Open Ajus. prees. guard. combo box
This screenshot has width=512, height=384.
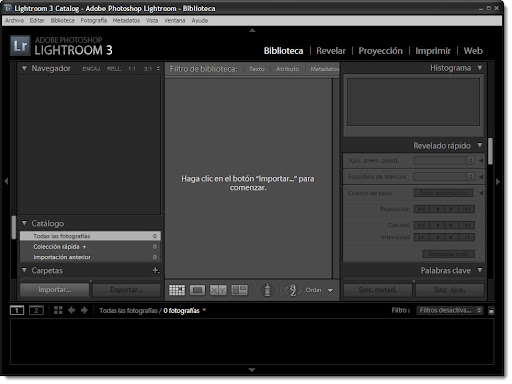[x=444, y=161]
